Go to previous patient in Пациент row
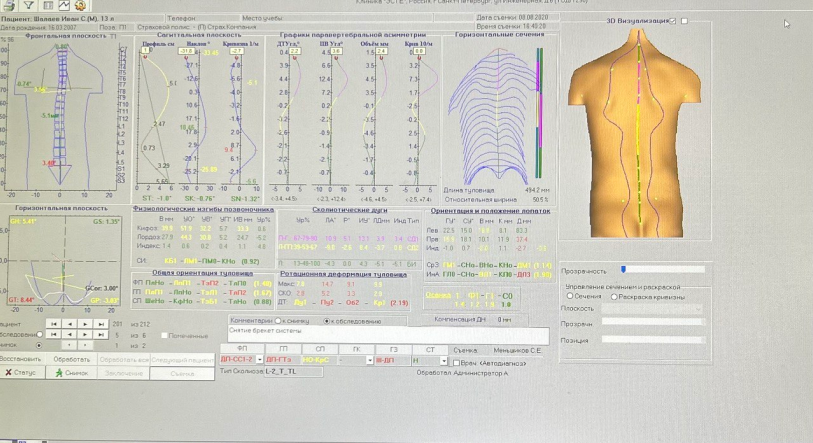Image resolution: width=813 pixels, height=443 pixels. (69, 324)
